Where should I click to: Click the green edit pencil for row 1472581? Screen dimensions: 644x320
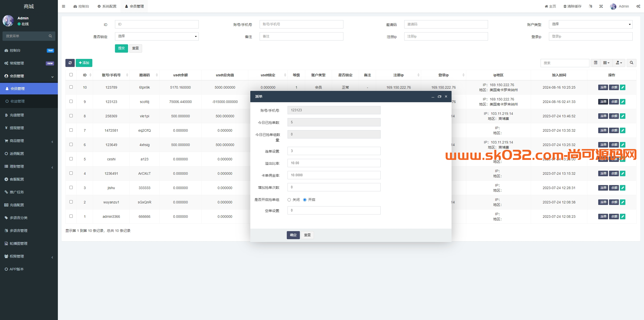coord(623,130)
